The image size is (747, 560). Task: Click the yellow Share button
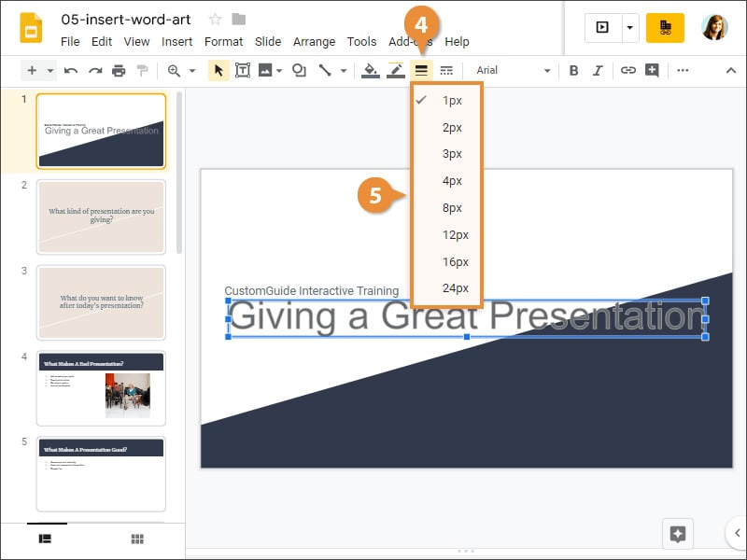click(665, 28)
